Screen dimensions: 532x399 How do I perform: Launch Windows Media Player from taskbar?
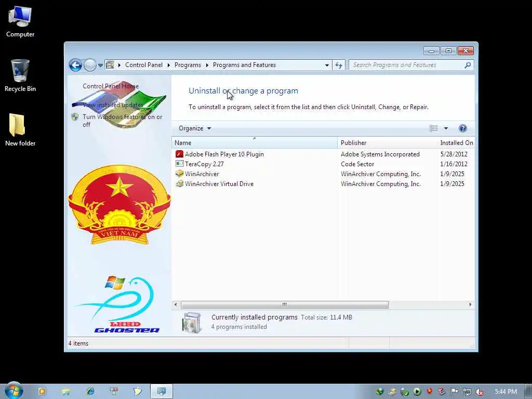[x=42, y=392]
